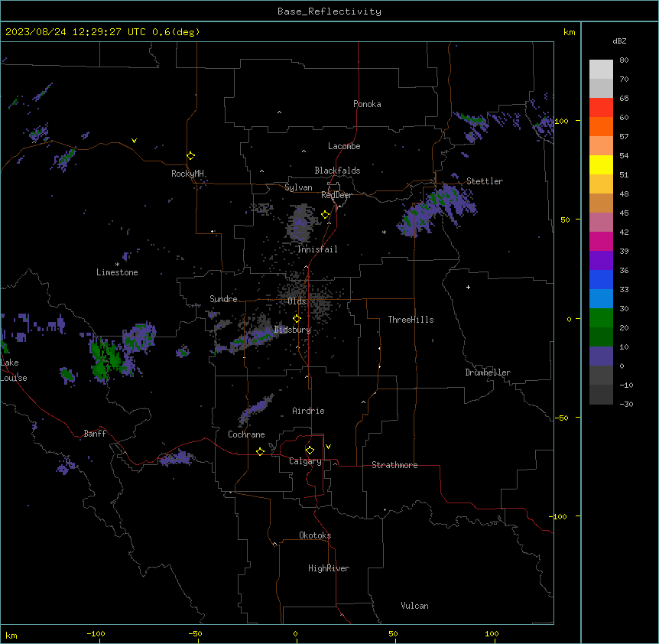Click the 20 dBZ green legend swatch
This screenshot has width=659, height=644.
point(601,318)
